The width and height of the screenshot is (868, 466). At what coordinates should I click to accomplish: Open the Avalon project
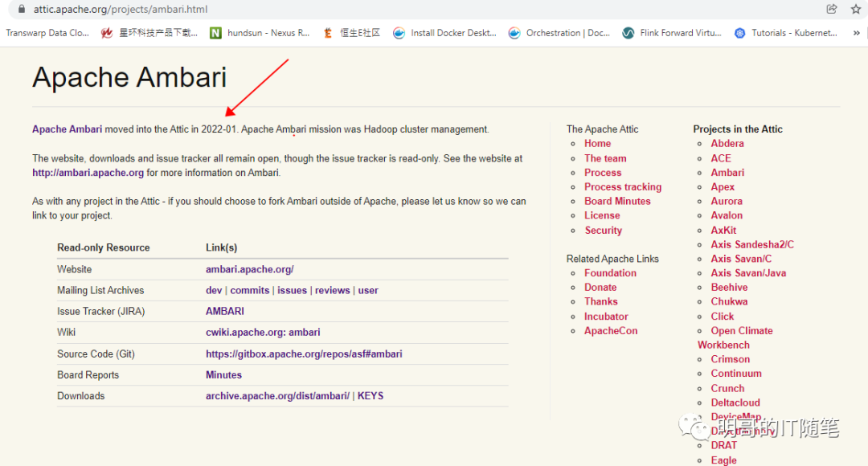coord(727,216)
